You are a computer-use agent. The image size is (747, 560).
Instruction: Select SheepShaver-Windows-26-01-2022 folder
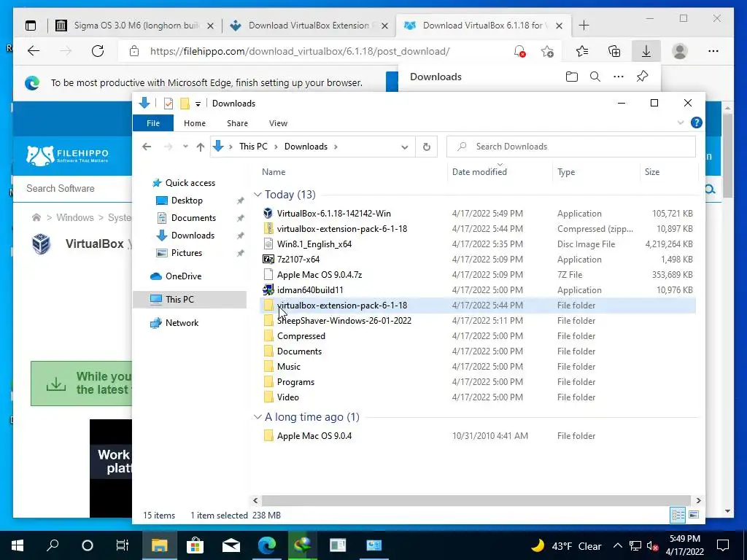tap(344, 321)
